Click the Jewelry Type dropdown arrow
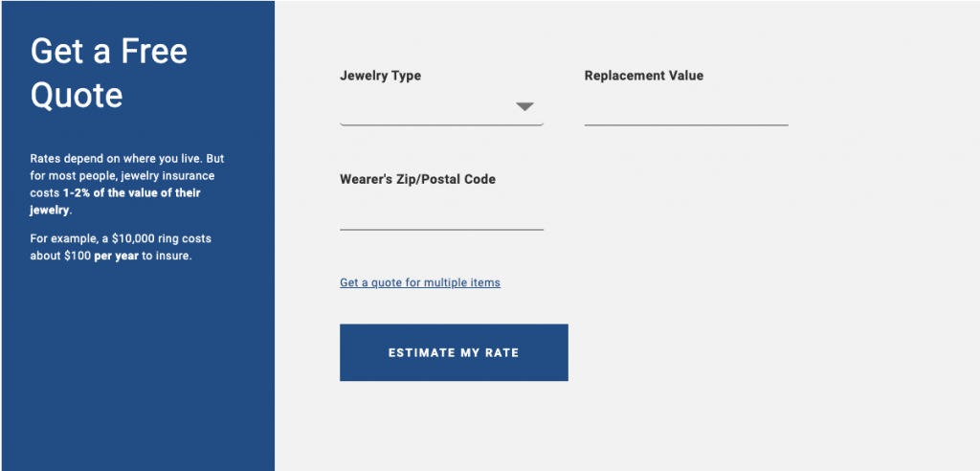Image resolution: width=980 pixels, height=471 pixels. pos(524,106)
